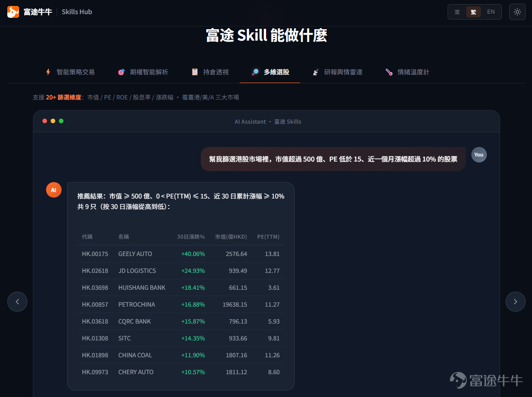Click the CQRC BANK name cell

pyautogui.click(x=134, y=321)
